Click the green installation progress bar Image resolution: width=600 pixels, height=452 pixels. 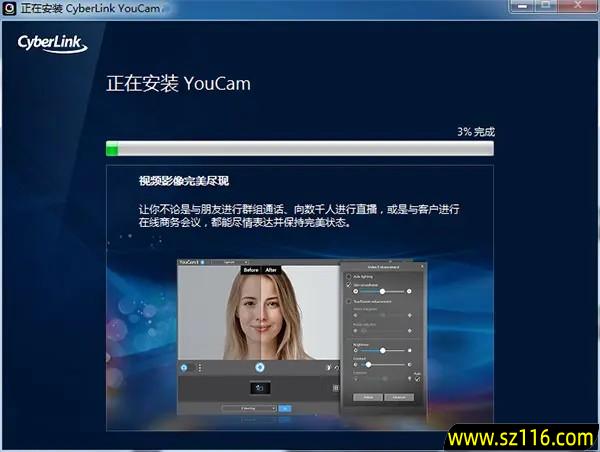[x=300, y=148]
